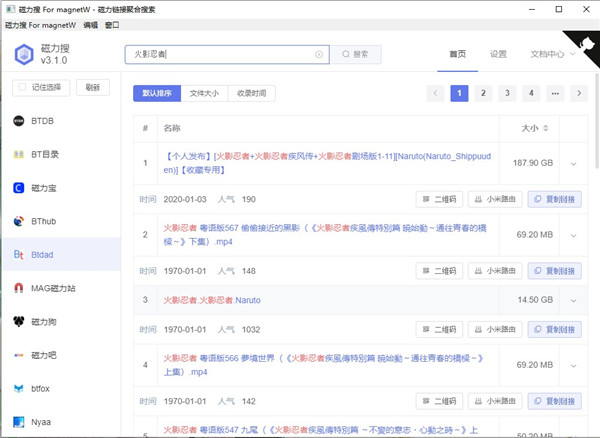Expand details for the 粤语版566 result
The image size is (600, 438).
(573, 366)
